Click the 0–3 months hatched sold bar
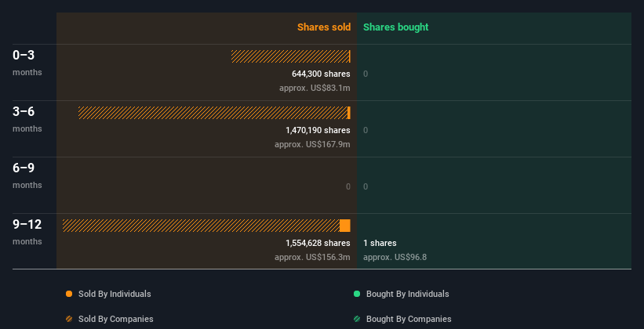This screenshot has height=329, width=644. tap(289, 56)
